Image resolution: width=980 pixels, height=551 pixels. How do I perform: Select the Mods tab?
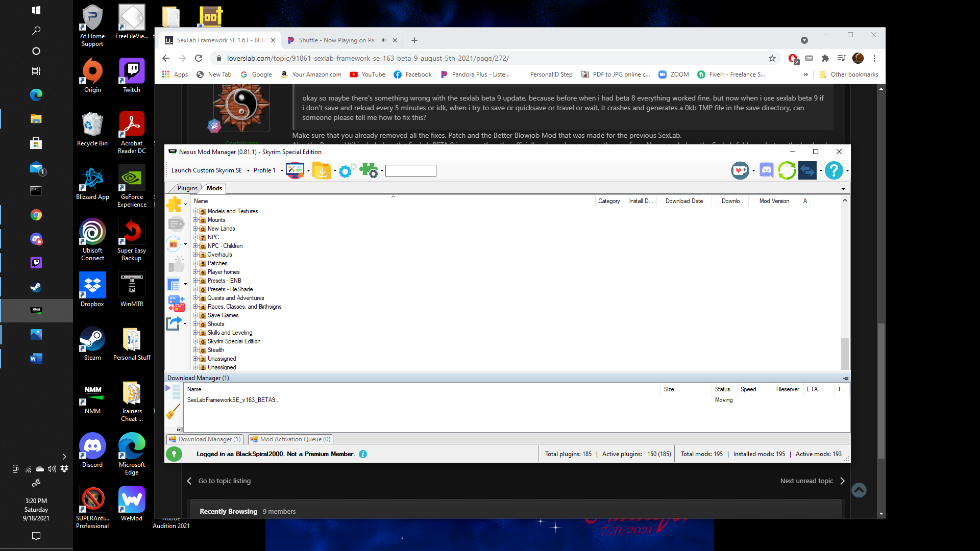(214, 188)
